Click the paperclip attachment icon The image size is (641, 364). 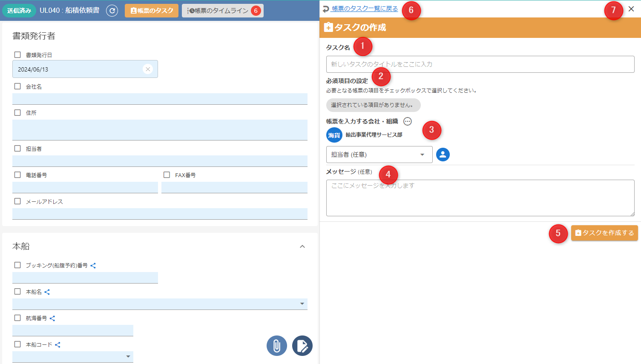pyautogui.click(x=277, y=346)
